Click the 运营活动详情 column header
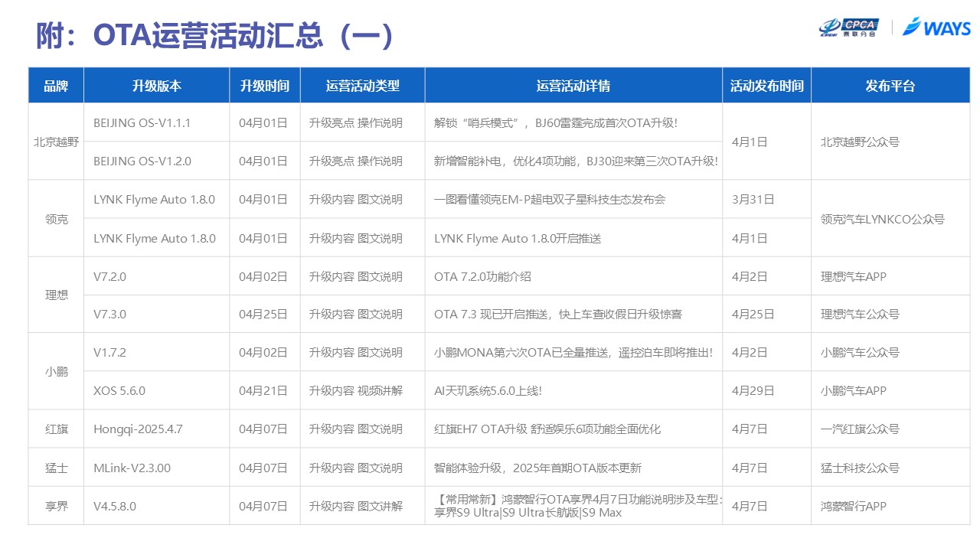The width and height of the screenshot is (980, 551). click(x=573, y=86)
